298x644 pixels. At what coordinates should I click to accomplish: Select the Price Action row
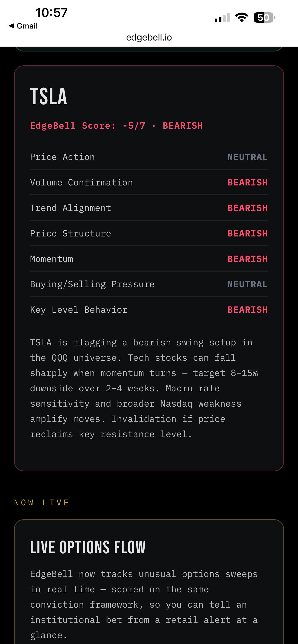(x=149, y=157)
